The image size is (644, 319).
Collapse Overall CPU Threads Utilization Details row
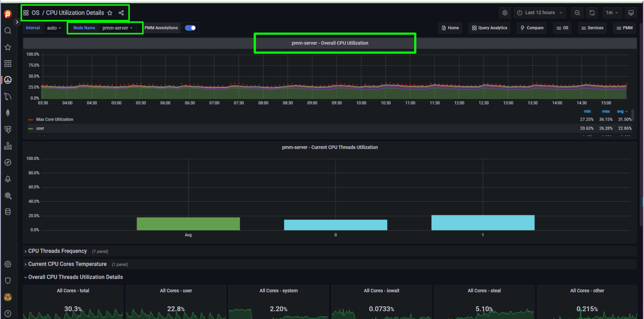[x=75, y=277]
